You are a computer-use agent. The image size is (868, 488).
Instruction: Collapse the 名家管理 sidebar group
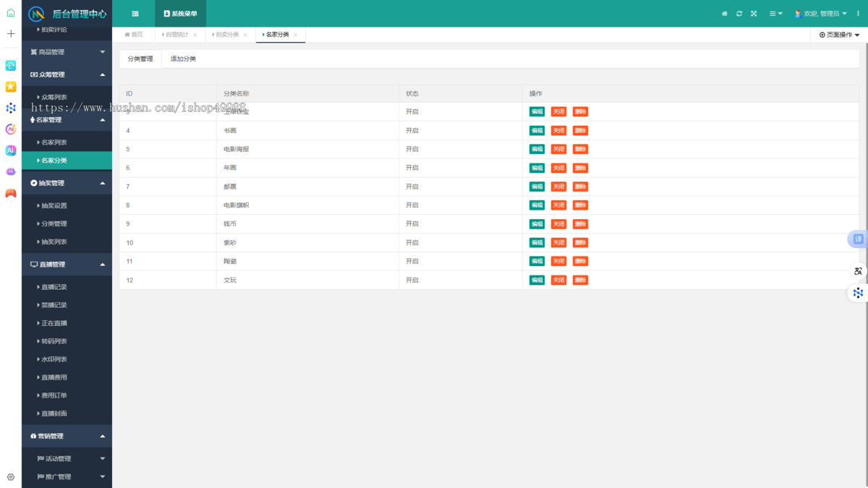pos(67,120)
